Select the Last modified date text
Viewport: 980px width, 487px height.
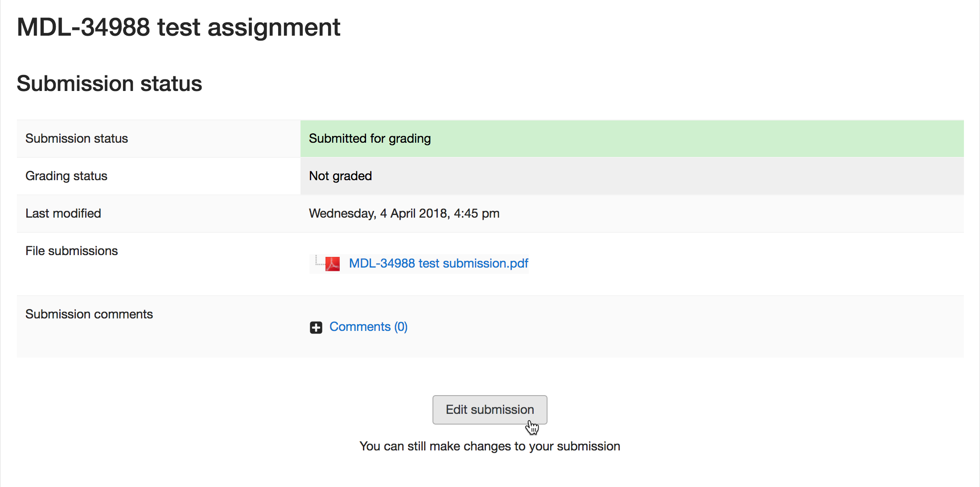click(x=404, y=214)
